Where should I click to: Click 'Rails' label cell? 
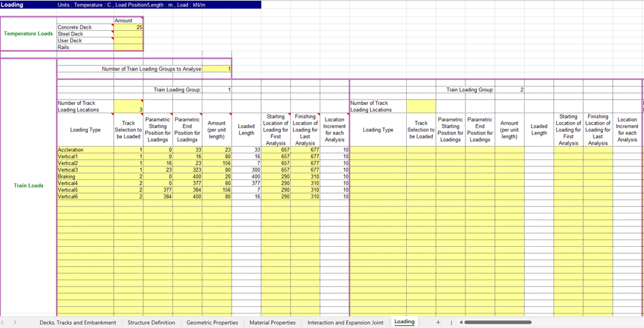tap(85, 47)
